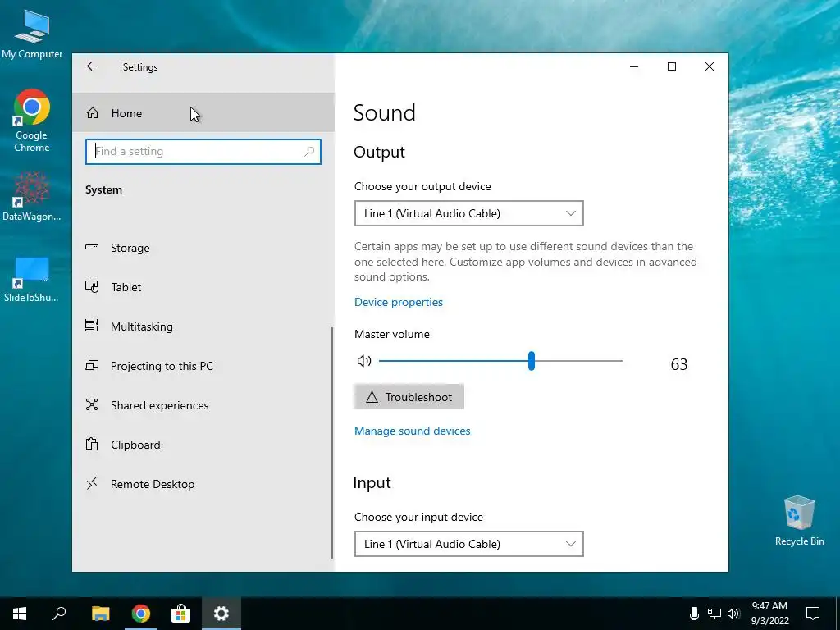Click the Sound page heading

[x=385, y=113]
